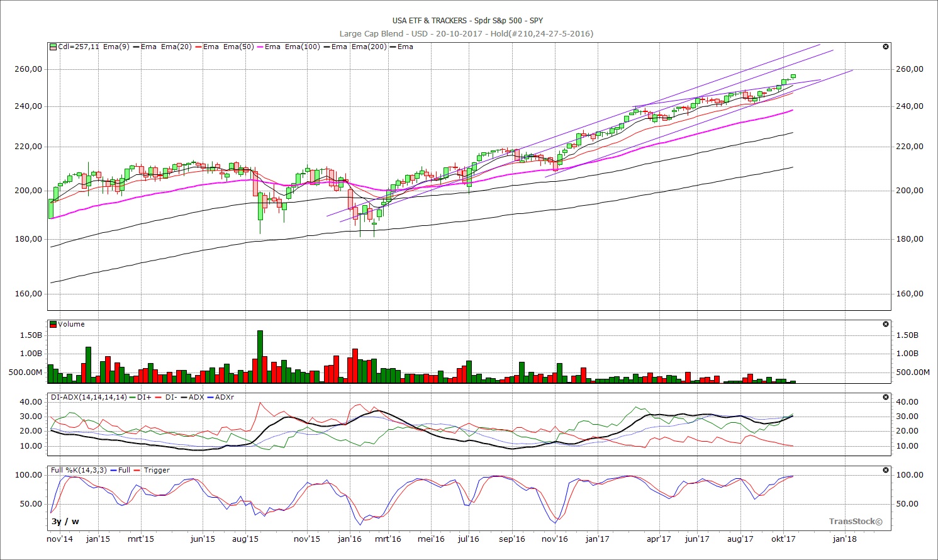938x560 pixels.
Task: Click the green DI+ legend entry
Action: point(141,397)
